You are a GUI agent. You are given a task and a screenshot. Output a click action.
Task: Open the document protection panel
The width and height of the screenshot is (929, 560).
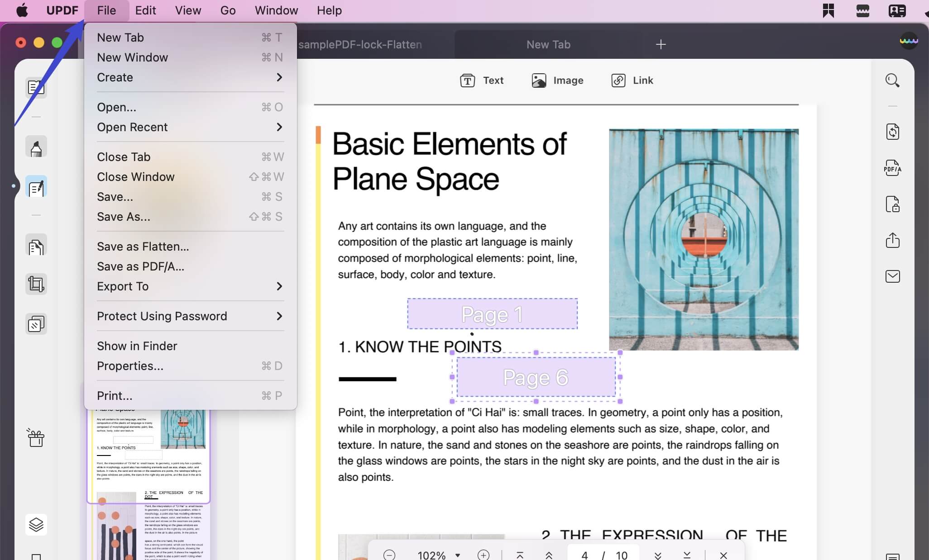892,204
